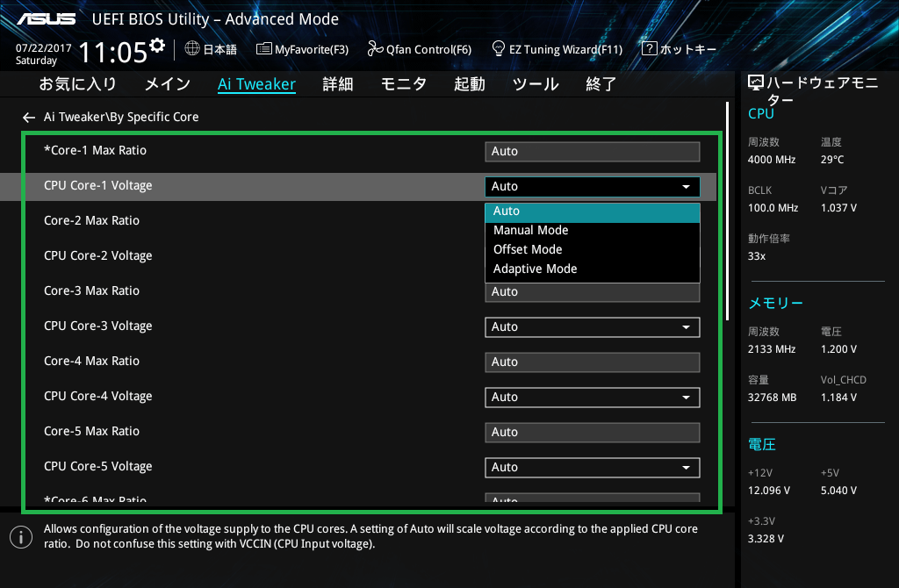Click the settings list vertical scrollbar
Viewport: 899px width, 588px height.
tap(728, 211)
